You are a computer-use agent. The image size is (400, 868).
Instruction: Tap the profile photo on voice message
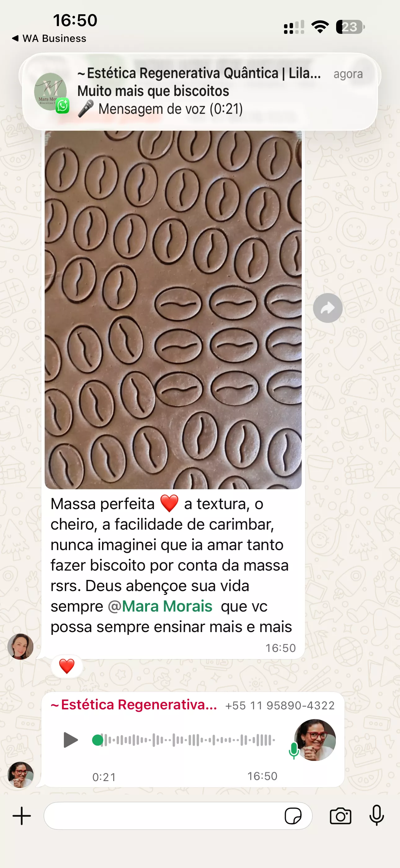click(x=315, y=740)
